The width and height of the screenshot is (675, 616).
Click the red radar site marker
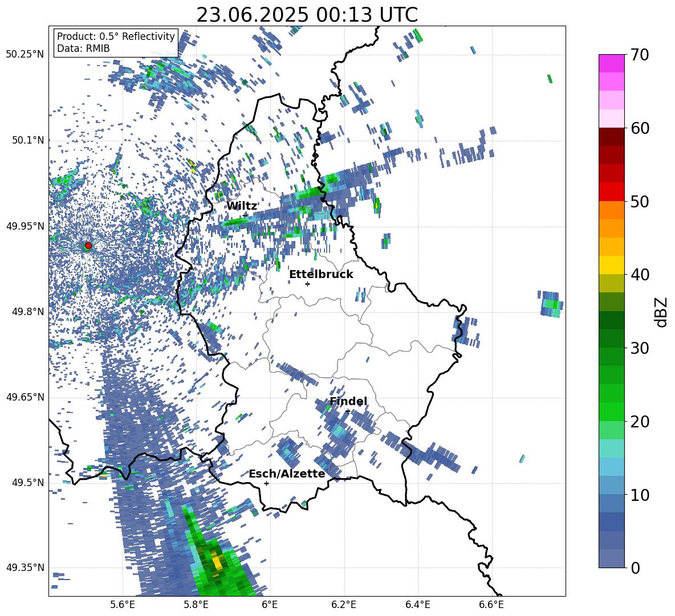(x=88, y=246)
